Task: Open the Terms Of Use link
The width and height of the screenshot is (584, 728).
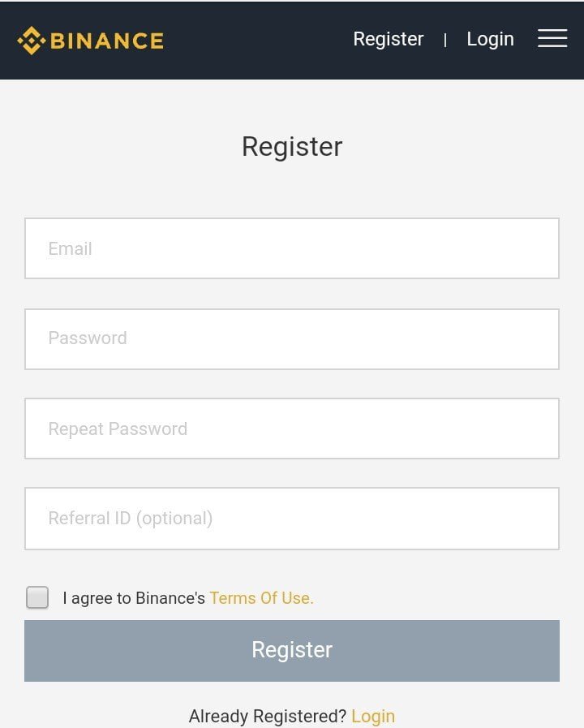Action: 261,598
